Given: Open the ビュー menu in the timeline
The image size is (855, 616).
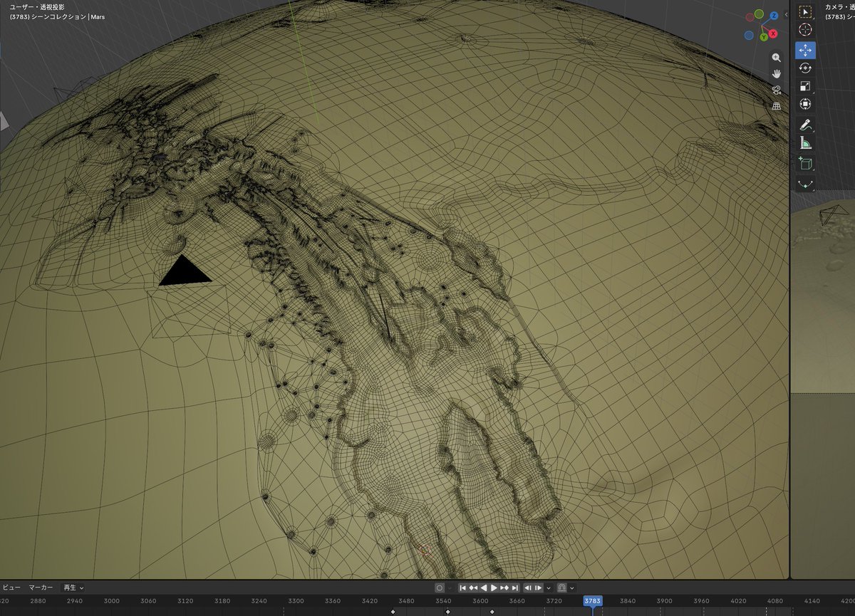Looking at the screenshot, I should pyautogui.click(x=11, y=588).
